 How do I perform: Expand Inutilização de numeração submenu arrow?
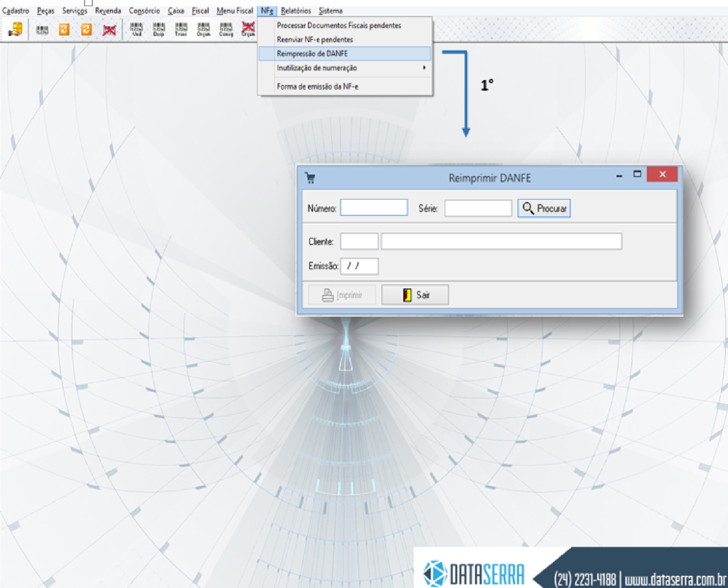pyautogui.click(x=424, y=68)
